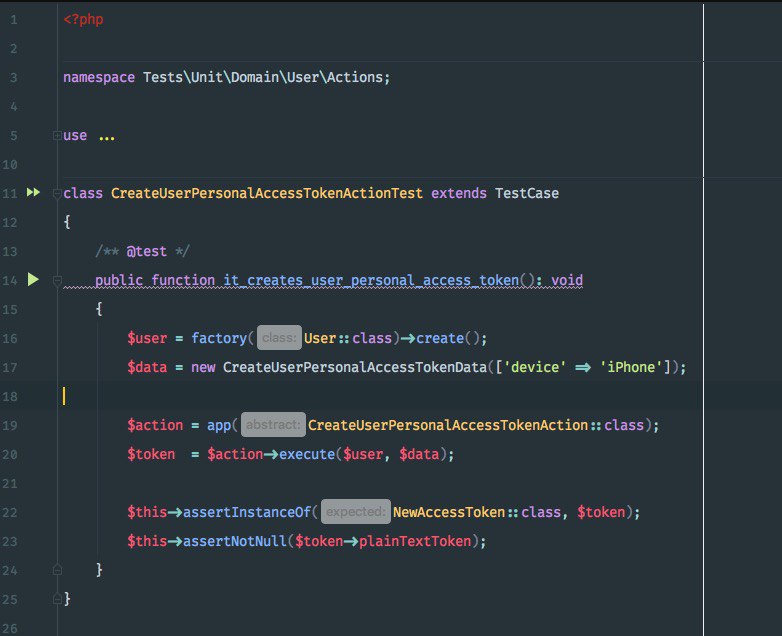Click the 'device' string key
This screenshot has height=636, width=782.
coord(535,367)
